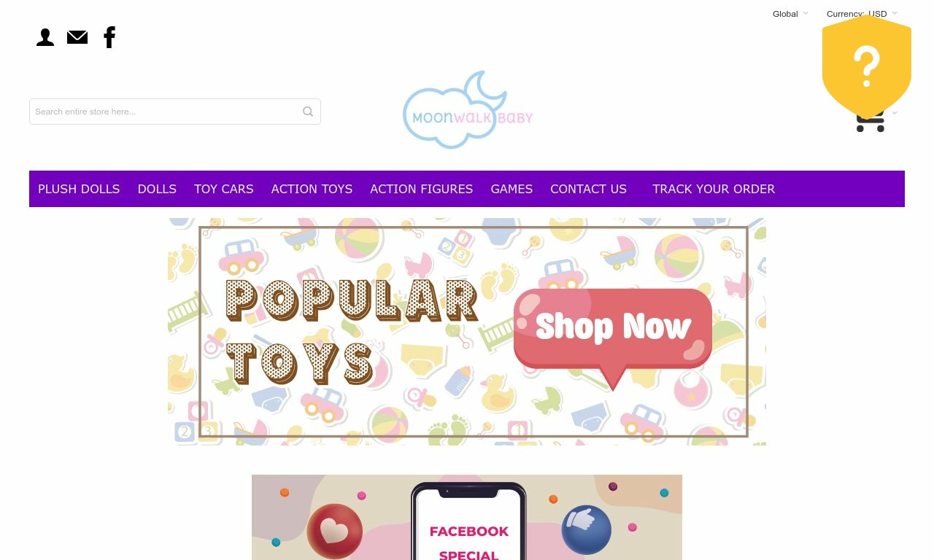The width and height of the screenshot is (934, 560).
Task: Click the search magnifier icon
Action: pos(308,112)
